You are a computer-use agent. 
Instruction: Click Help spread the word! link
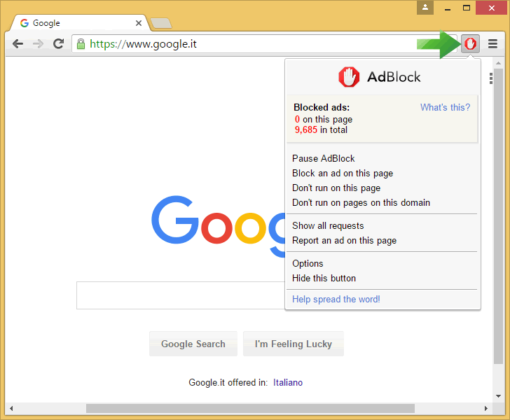(336, 299)
